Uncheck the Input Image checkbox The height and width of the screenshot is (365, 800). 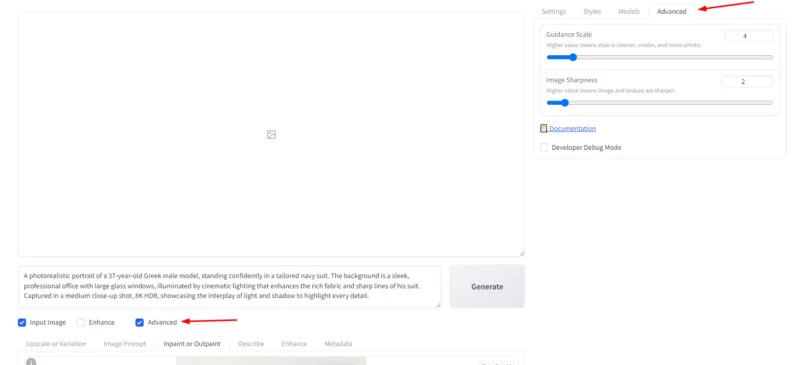(22, 323)
